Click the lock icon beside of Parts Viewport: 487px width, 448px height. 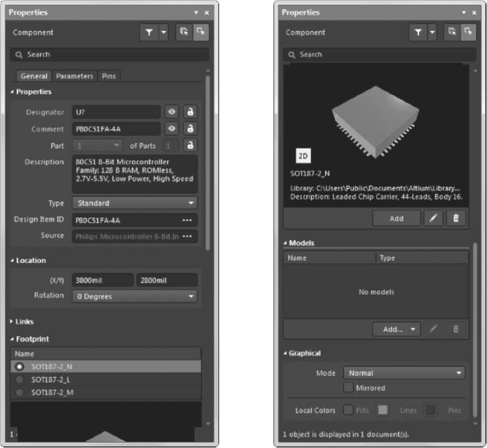click(x=190, y=145)
